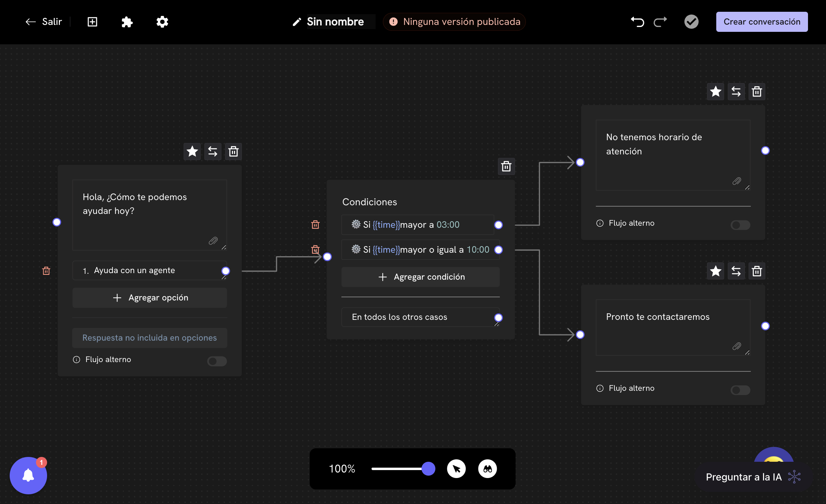Click the binoculars view button
Image resolution: width=826 pixels, height=504 pixels.
(x=487, y=469)
